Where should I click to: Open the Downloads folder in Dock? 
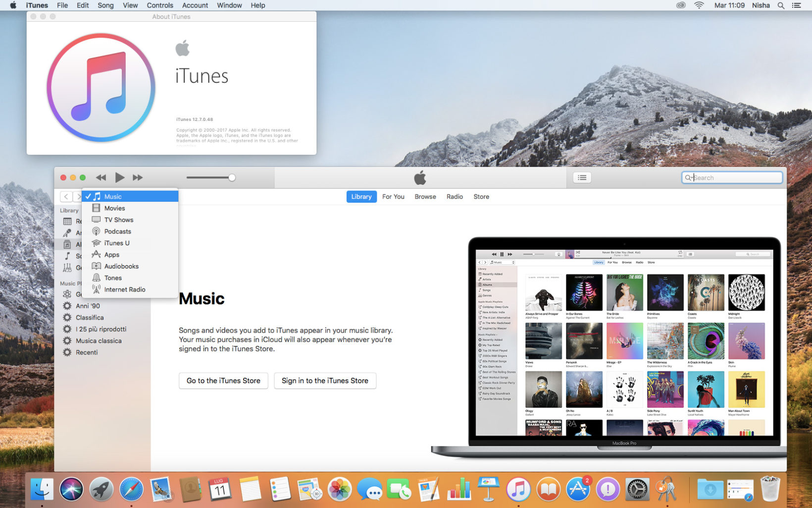(710, 490)
